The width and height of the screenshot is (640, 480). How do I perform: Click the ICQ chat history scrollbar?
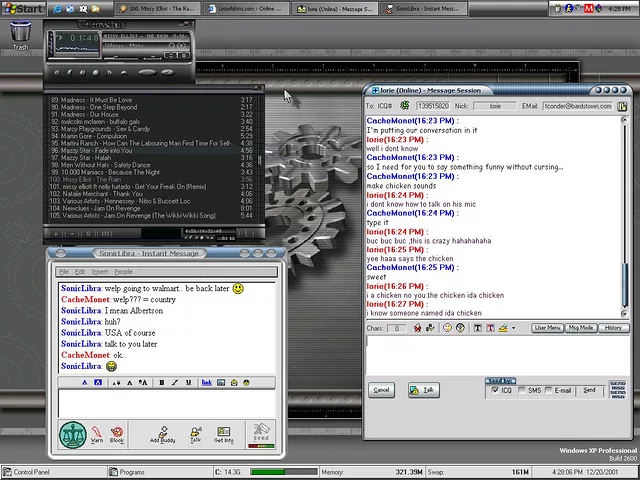[624, 217]
